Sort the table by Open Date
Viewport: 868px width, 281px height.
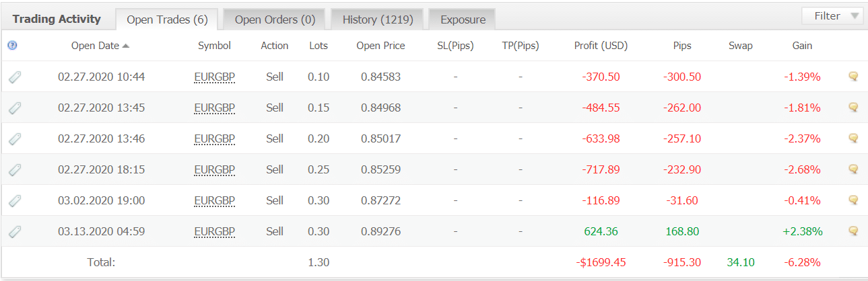100,46
